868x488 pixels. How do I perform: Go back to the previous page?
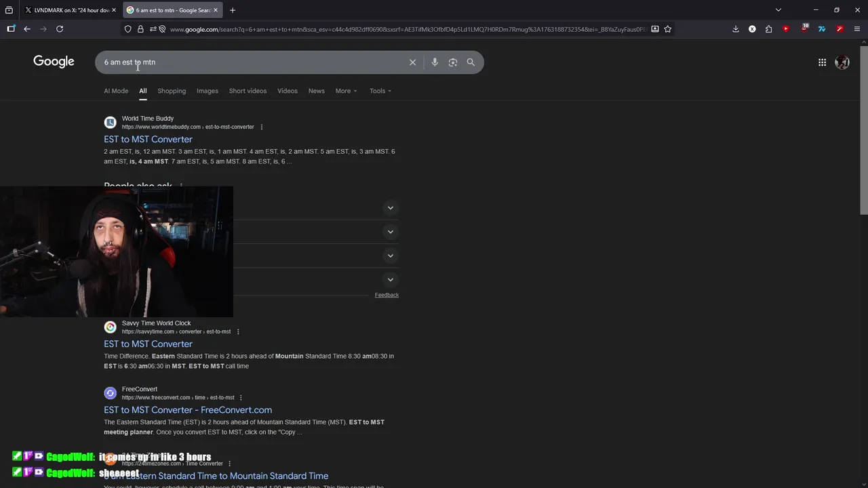coord(27,29)
